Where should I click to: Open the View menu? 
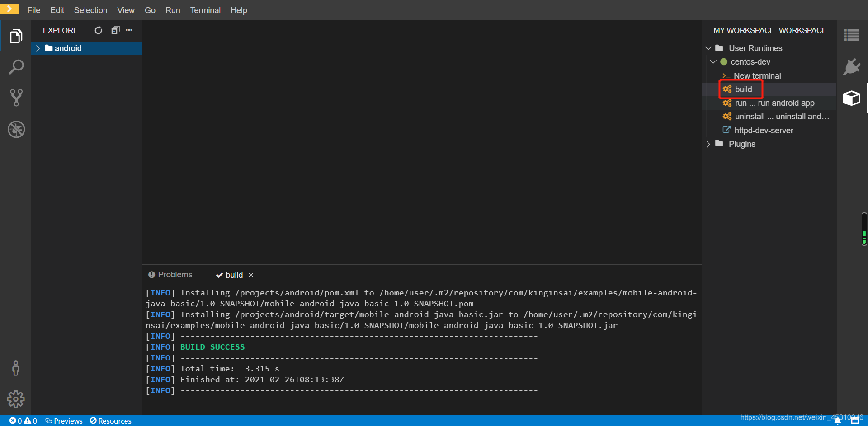(126, 10)
